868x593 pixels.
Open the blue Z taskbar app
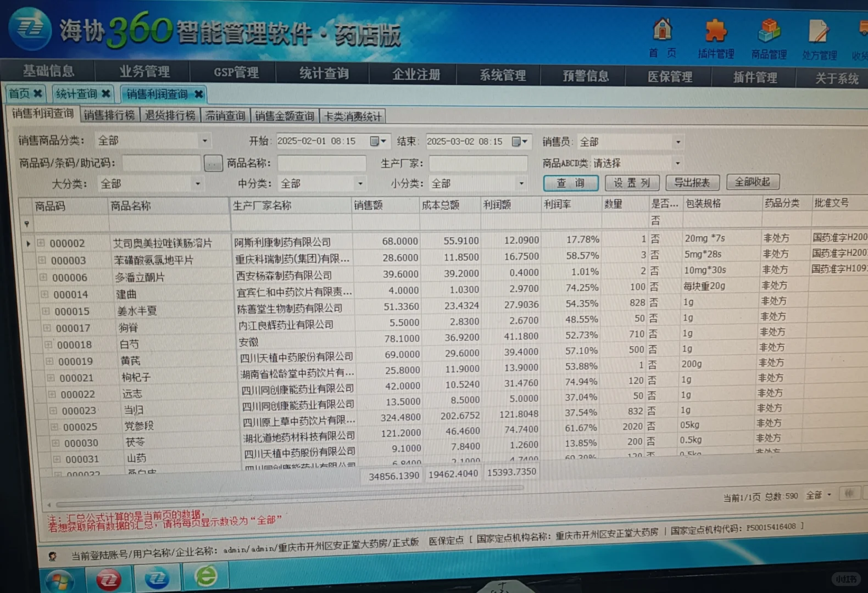coord(157,578)
